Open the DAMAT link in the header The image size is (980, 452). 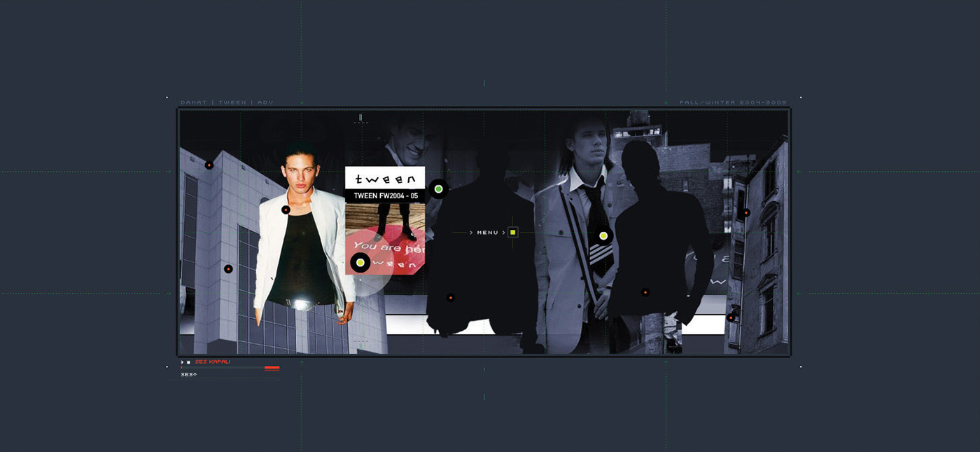point(194,102)
